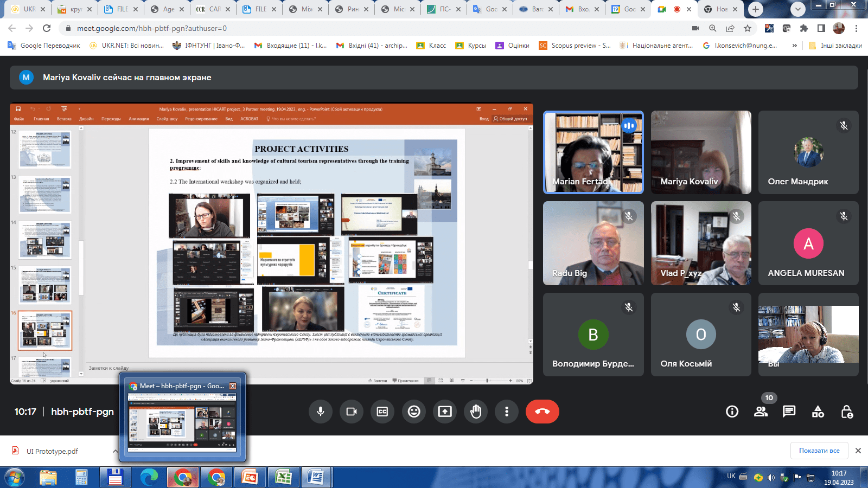
Task: Toggle closed captions button
Action: (382, 412)
